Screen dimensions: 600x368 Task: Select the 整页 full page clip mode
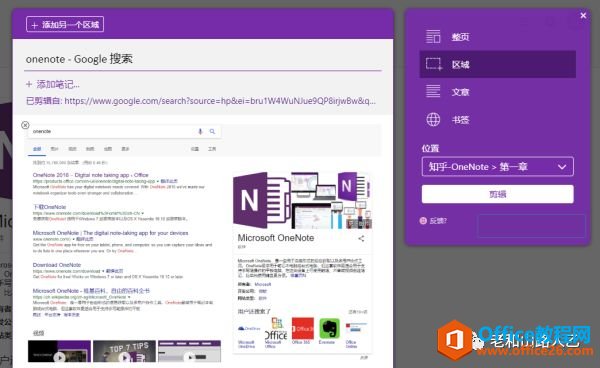497,37
